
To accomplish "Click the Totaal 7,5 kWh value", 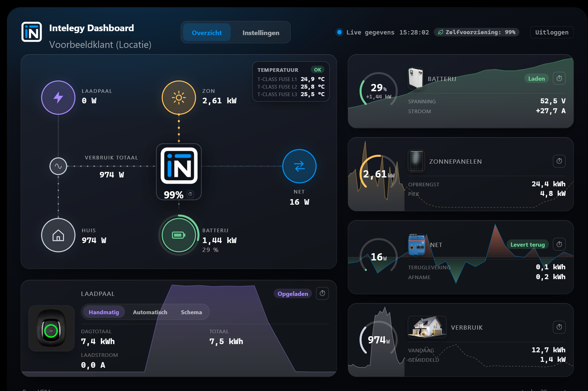I will pyautogui.click(x=226, y=341).
